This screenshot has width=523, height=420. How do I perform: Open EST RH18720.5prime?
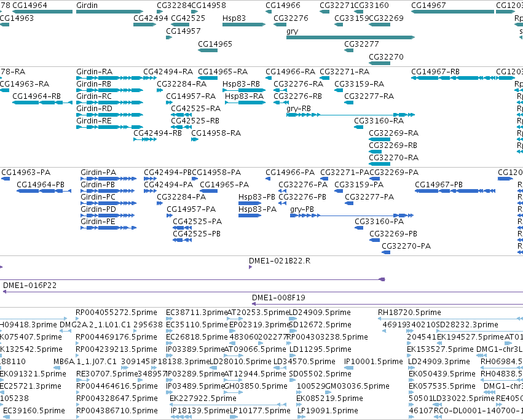[409, 313]
